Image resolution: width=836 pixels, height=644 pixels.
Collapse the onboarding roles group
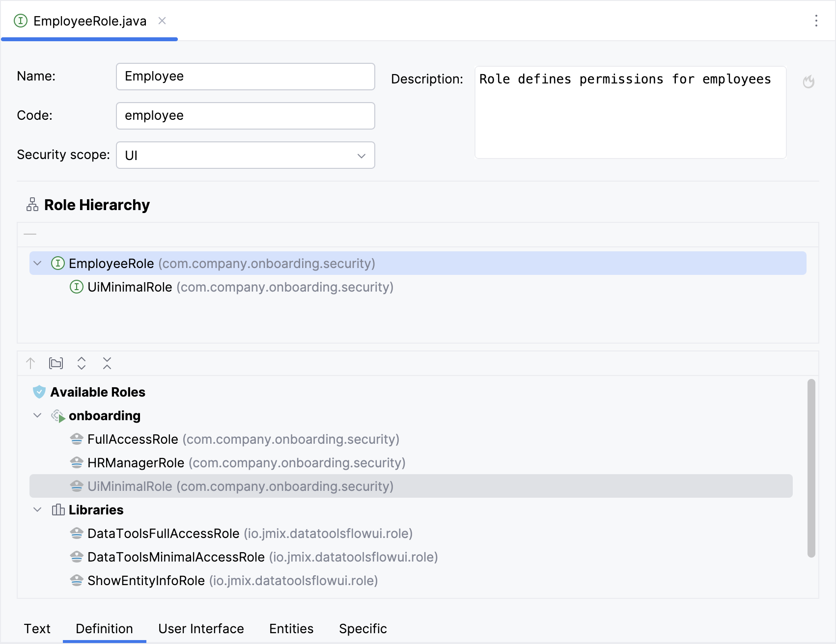37,416
